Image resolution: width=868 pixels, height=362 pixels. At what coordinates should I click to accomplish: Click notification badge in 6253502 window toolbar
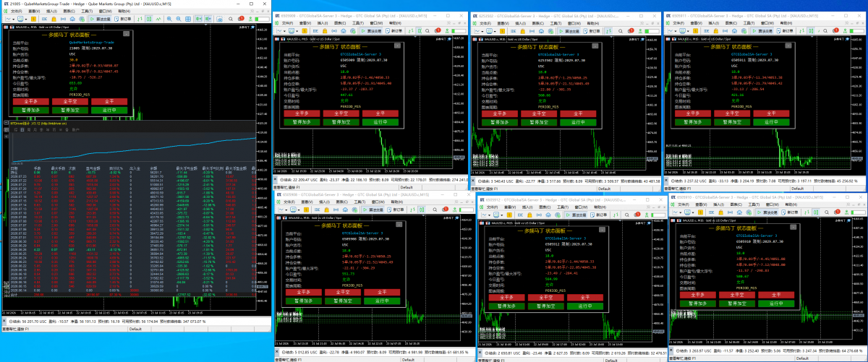(x=631, y=30)
